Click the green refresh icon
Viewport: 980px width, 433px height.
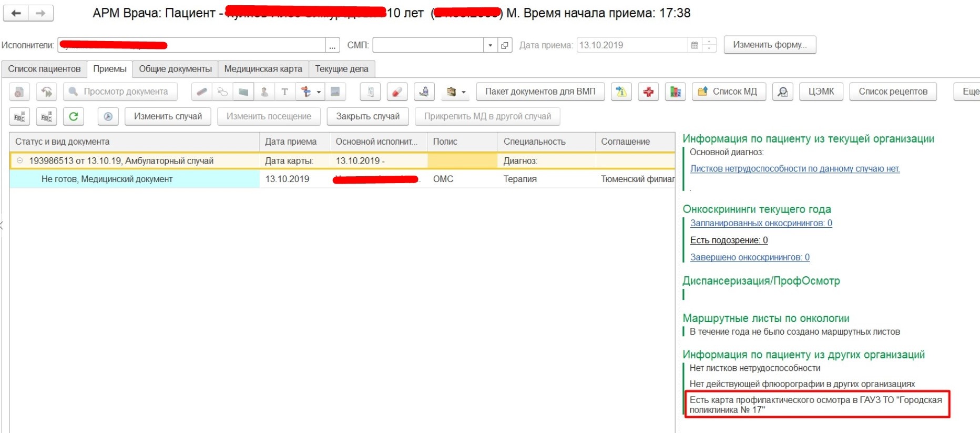pyautogui.click(x=74, y=116)
